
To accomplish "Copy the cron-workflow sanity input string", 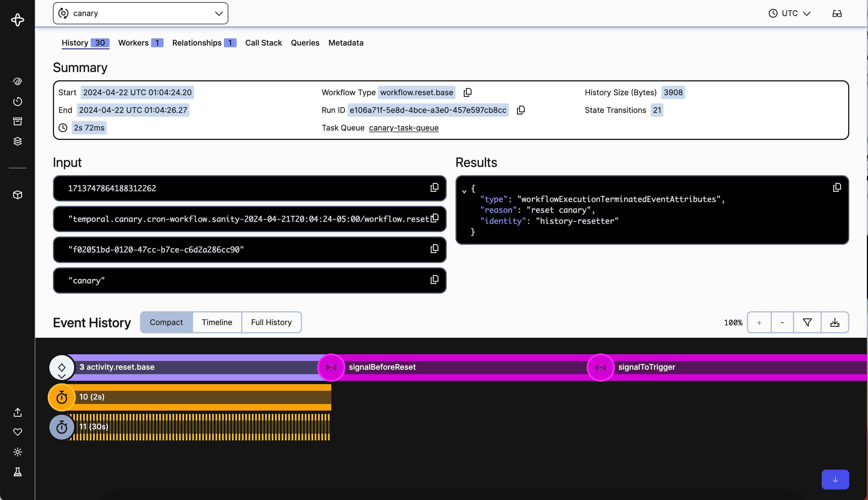I will 434,218.
